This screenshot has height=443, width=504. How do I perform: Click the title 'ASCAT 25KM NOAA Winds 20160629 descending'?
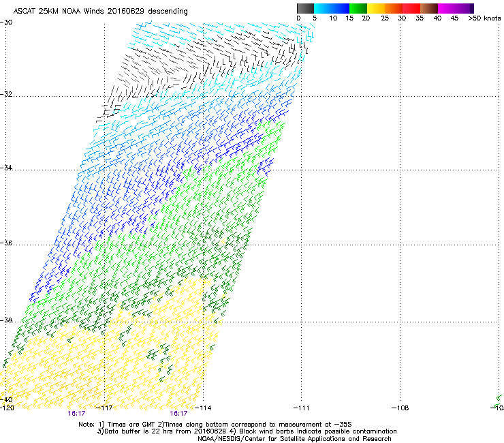[101, 12]
